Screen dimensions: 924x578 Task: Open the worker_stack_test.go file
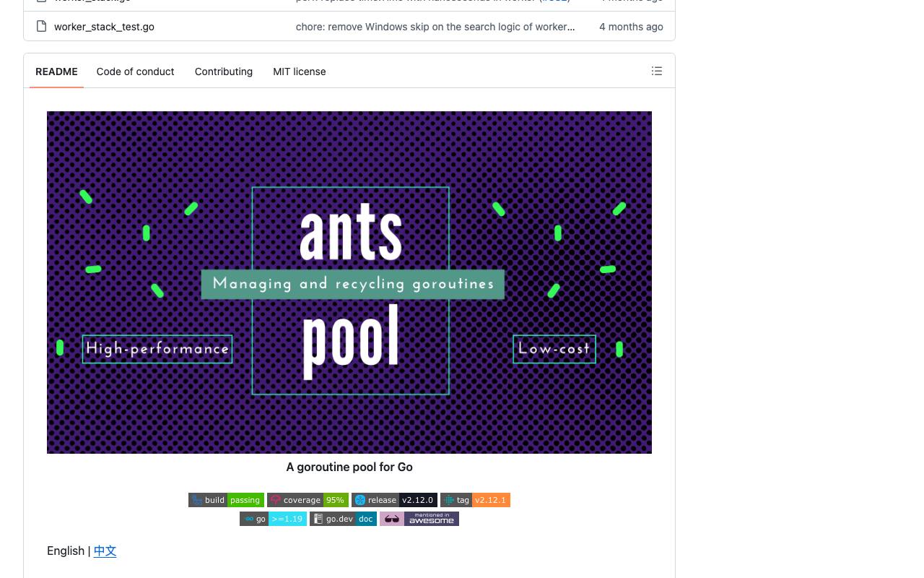pos(104,27)
